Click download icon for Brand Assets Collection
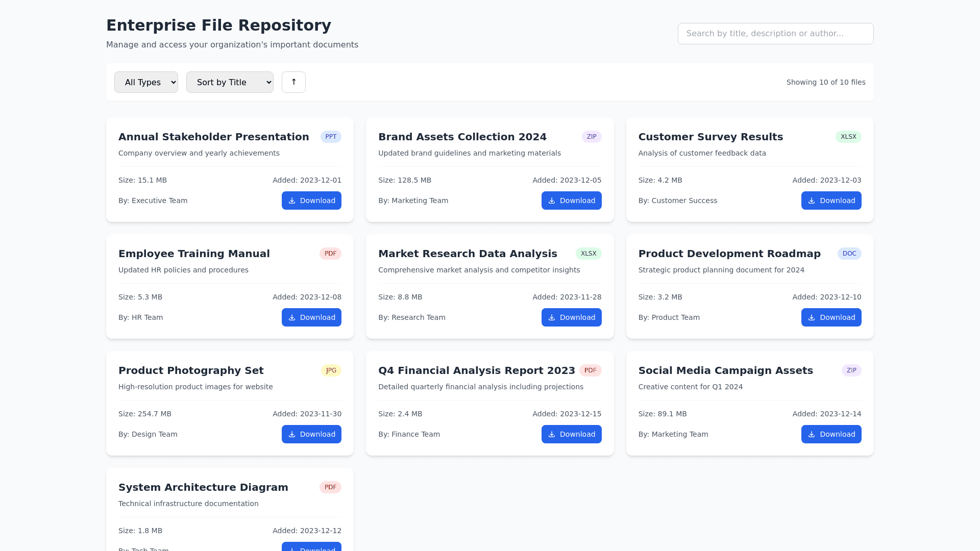980x551 pixels. tap(552, 201)
